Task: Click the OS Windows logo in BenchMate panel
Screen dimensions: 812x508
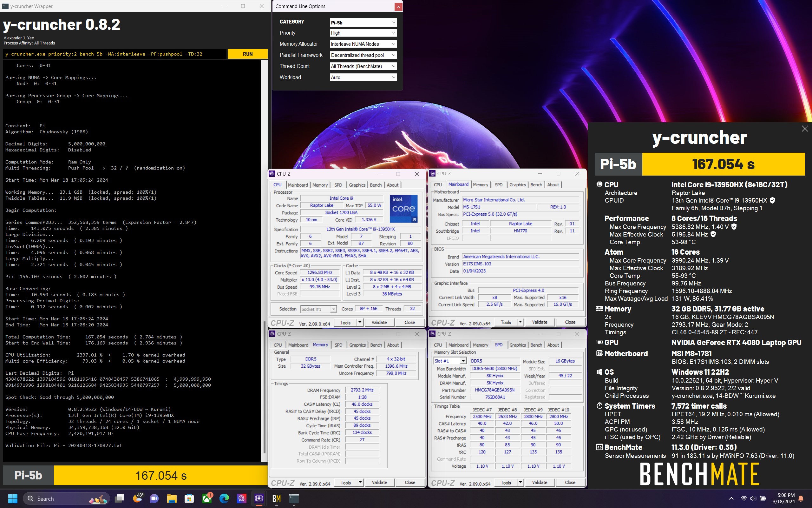Action: coord(599,372)
